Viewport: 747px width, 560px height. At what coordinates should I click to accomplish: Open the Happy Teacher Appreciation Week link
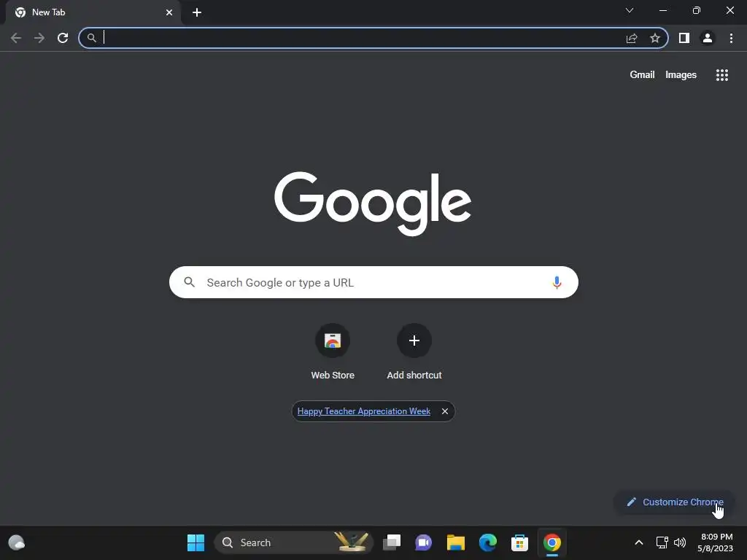[363, 411]
